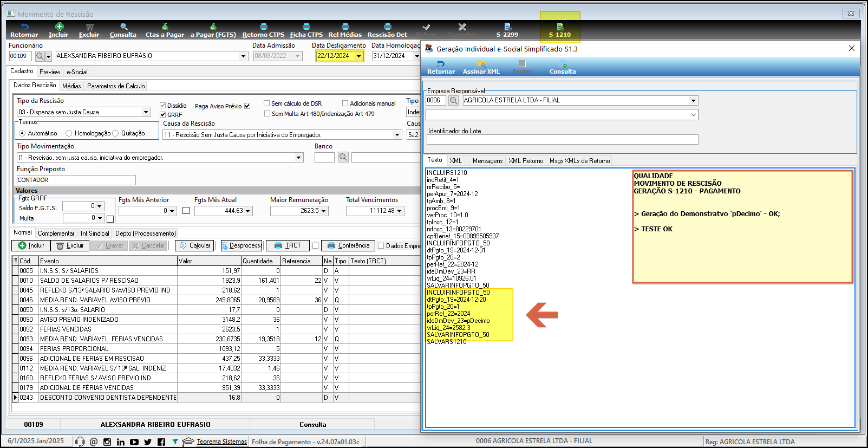
Task: Switch to the XML Retorno tab
Action: [526, 161]
